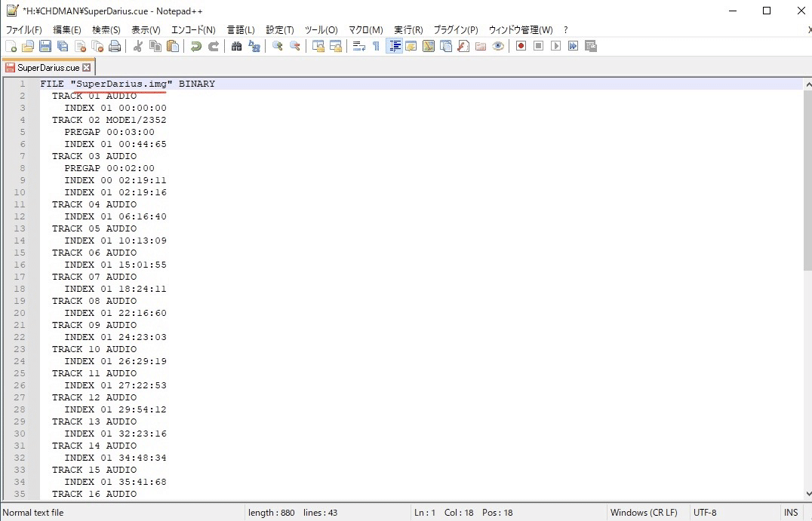Open the ? help menu
The image size is (812, 521).
pos(565,30)
